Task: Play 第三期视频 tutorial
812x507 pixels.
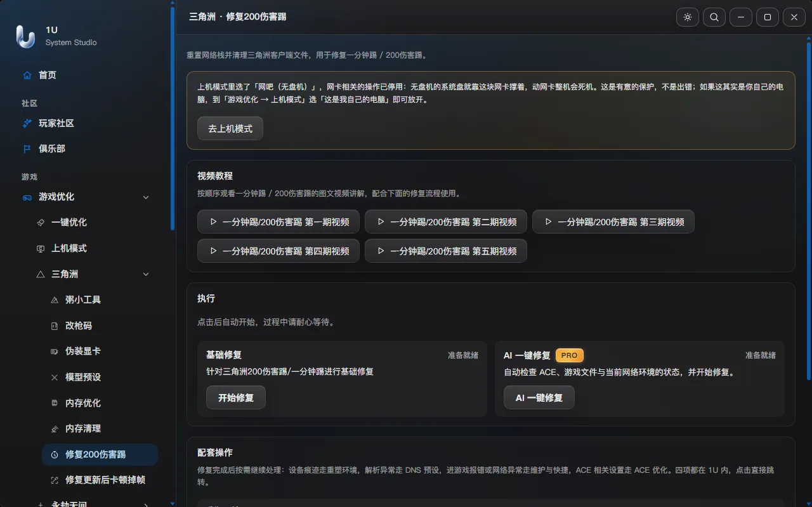Action: point(613,221)
